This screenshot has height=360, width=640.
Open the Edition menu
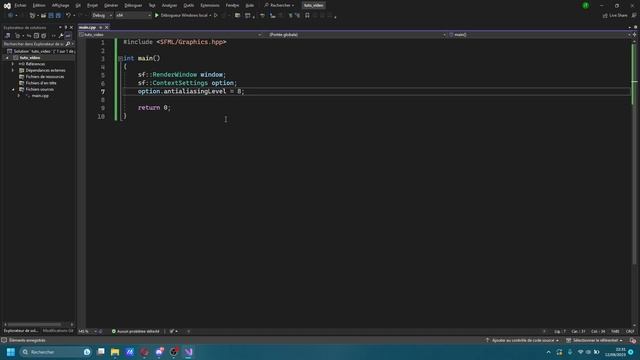(x=39, y=6)
